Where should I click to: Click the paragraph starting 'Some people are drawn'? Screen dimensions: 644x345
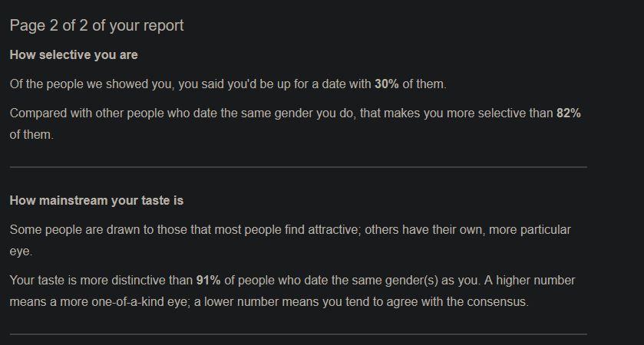click(290, 241)
